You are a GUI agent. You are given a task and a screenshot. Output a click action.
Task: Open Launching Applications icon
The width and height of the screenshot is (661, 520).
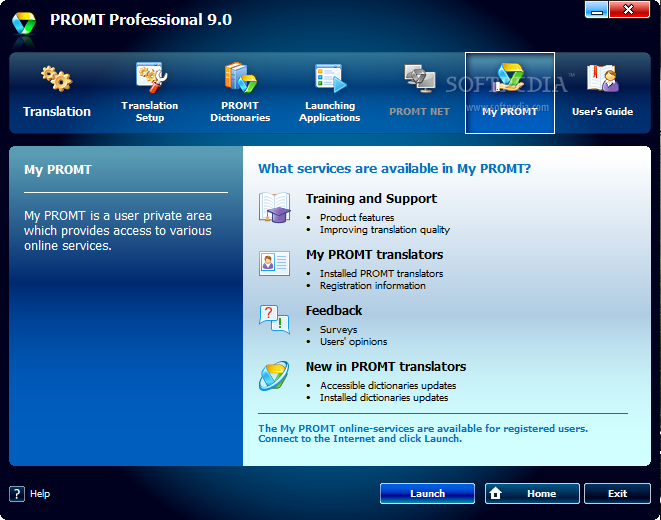(x=330, y=78)
